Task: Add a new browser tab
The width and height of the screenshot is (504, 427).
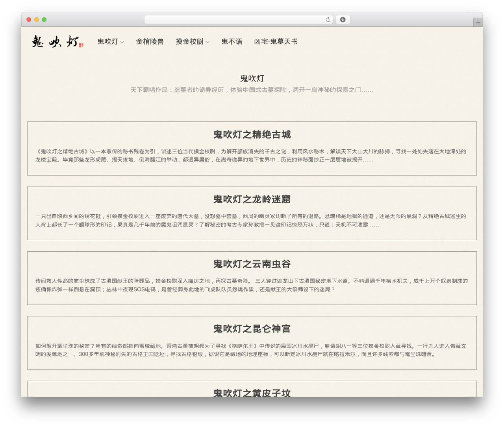Action: 478,22
